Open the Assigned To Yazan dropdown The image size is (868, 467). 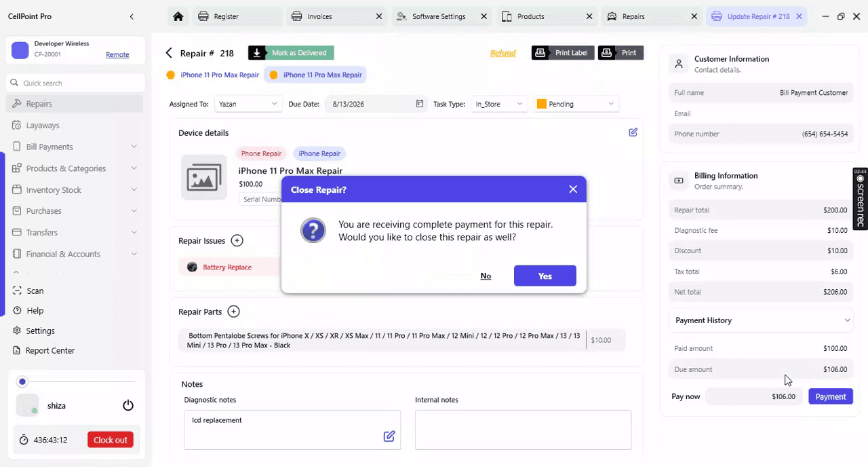click(248, 104)
